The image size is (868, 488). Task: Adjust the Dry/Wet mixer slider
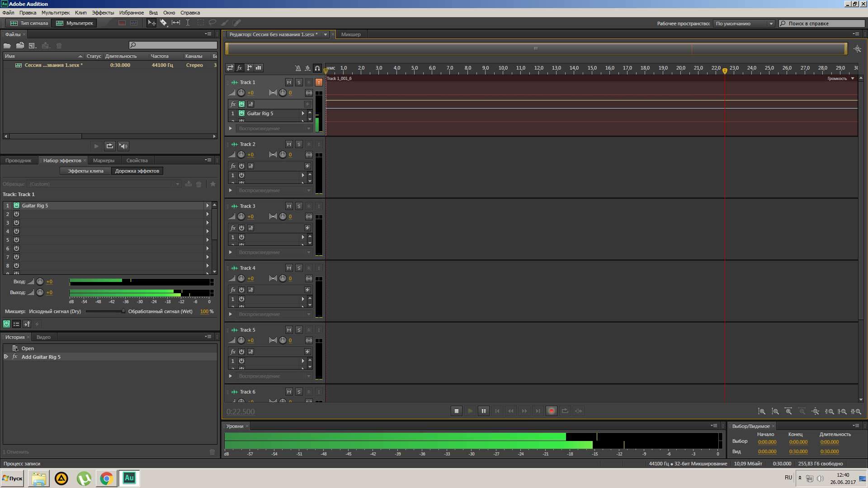click(x=123, y=311)
